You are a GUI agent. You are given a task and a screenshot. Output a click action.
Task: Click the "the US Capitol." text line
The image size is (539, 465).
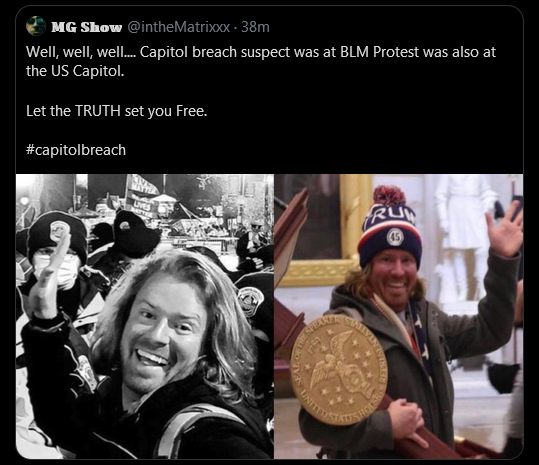coord(75,71)
